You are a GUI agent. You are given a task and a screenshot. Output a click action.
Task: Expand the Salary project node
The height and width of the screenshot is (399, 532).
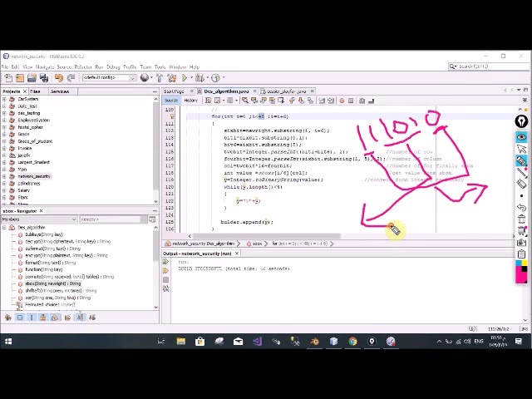(x=4, y=190)
